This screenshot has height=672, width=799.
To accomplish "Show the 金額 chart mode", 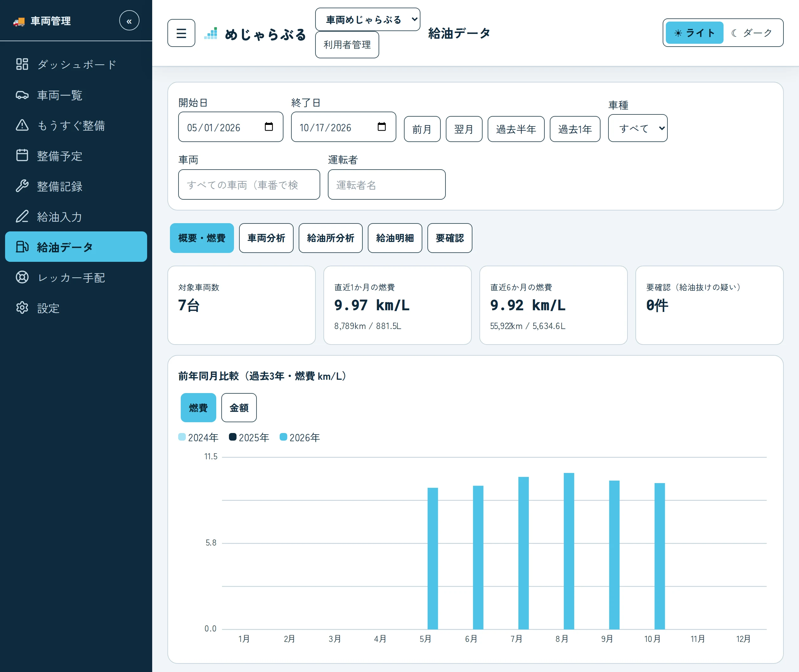I will coord(239,408).
